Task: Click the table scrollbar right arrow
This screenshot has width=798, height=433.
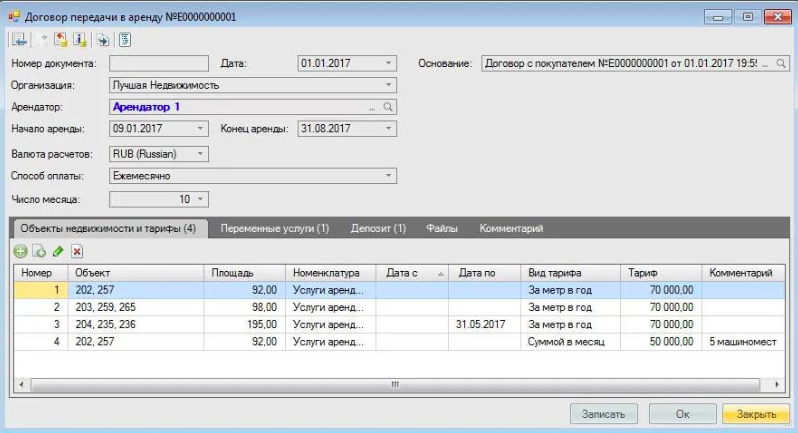Action: tap(777, 384)
